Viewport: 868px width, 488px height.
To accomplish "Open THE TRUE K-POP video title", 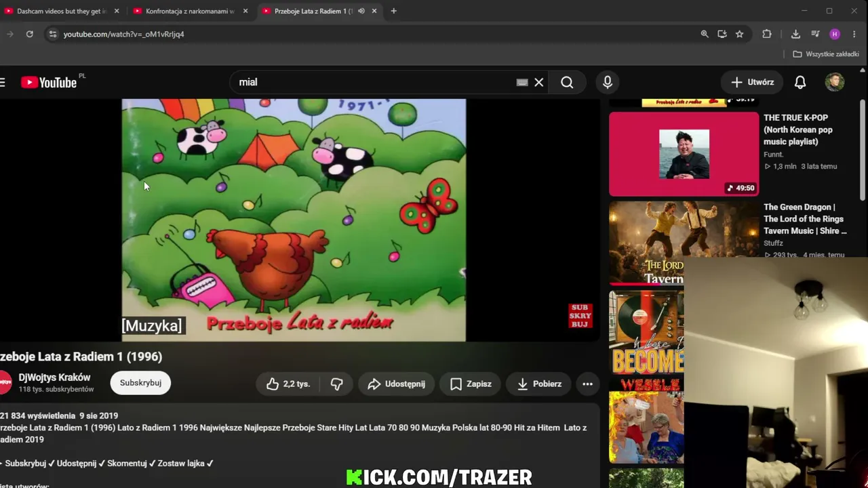I will pos(797,129).
